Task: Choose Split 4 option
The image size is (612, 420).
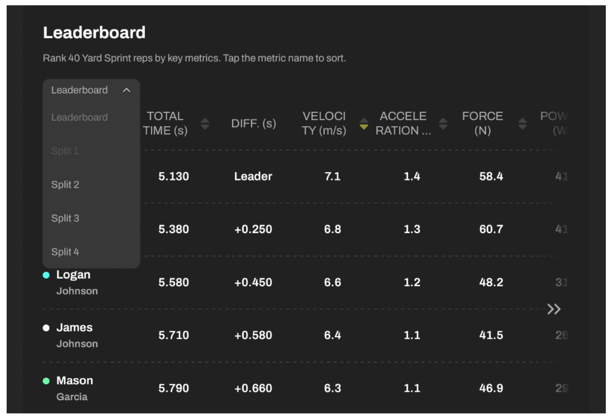Action: click(x=65, y=252)
